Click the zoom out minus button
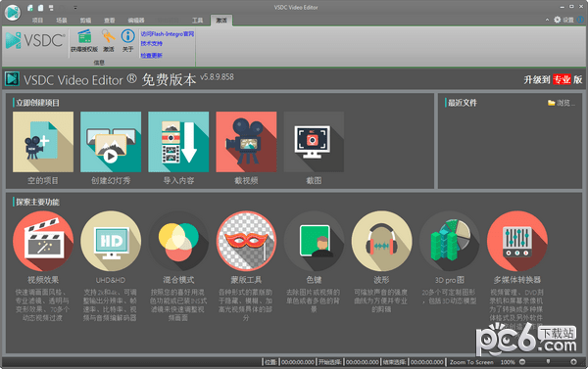This screenshot has width=588, height=369. click(x=522, y=362)
